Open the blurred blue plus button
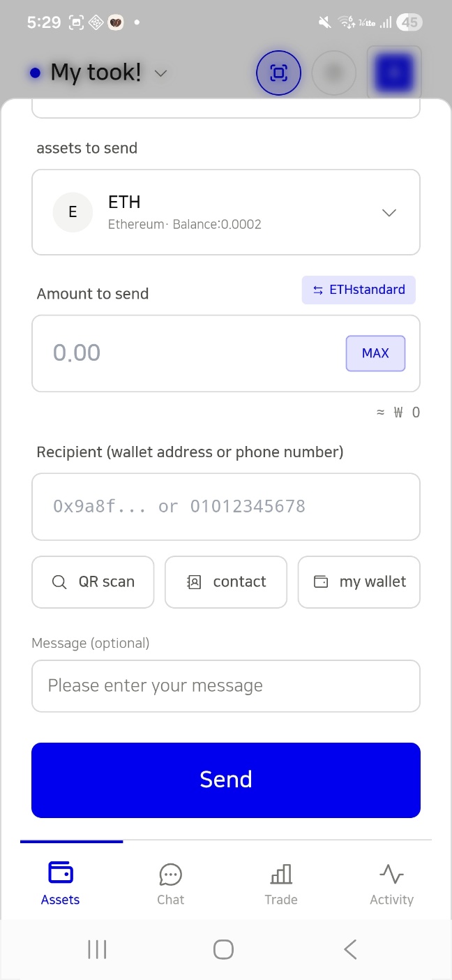 [x=394, y=72]
